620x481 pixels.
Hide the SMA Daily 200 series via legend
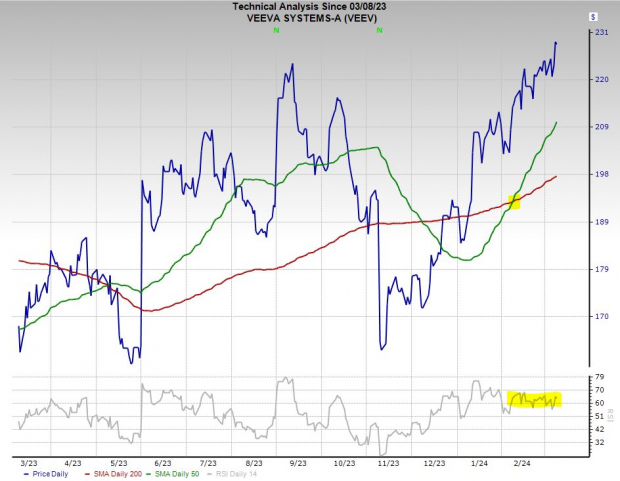point(113,473)
